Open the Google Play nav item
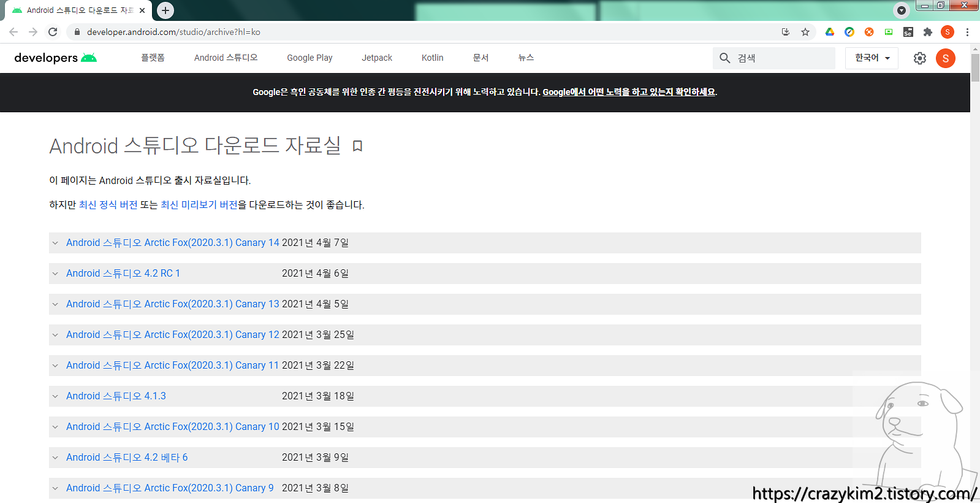The image size is (980, 503). coord(310,58)
